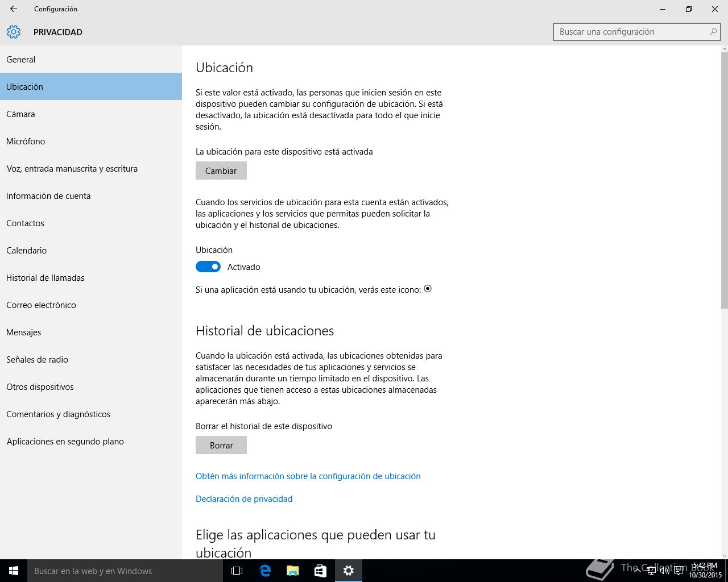Click the taskbar clock and date

click(x=705, y=571)
